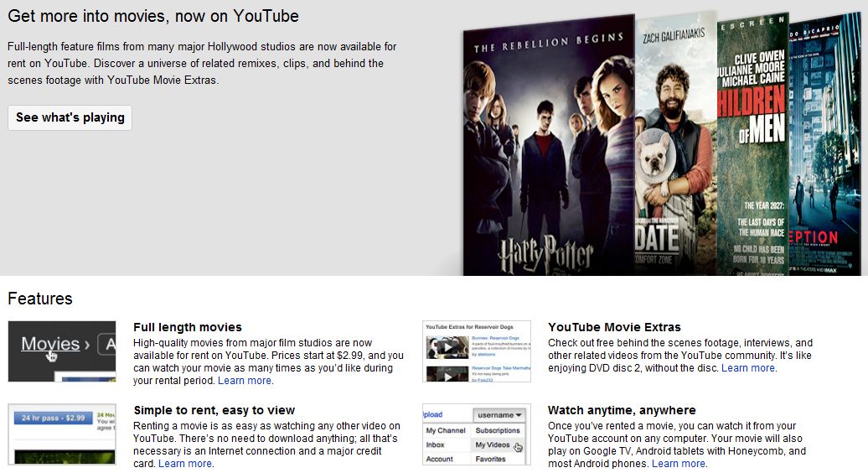Click the Watch anytime, anywhere heading
This screenshot has height=473, width=868.
pyautogui.click(x=622, y=410)
